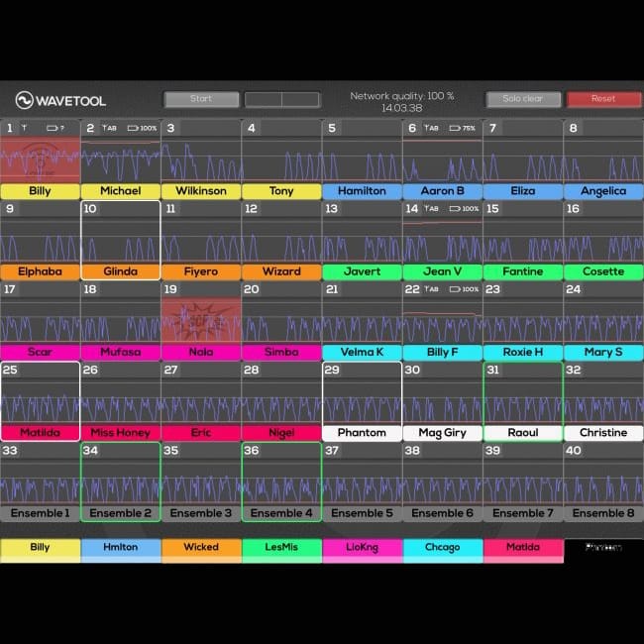Click the Cosette channel label
The width and height of the screenshot is (644, 644).
point(603,271)
